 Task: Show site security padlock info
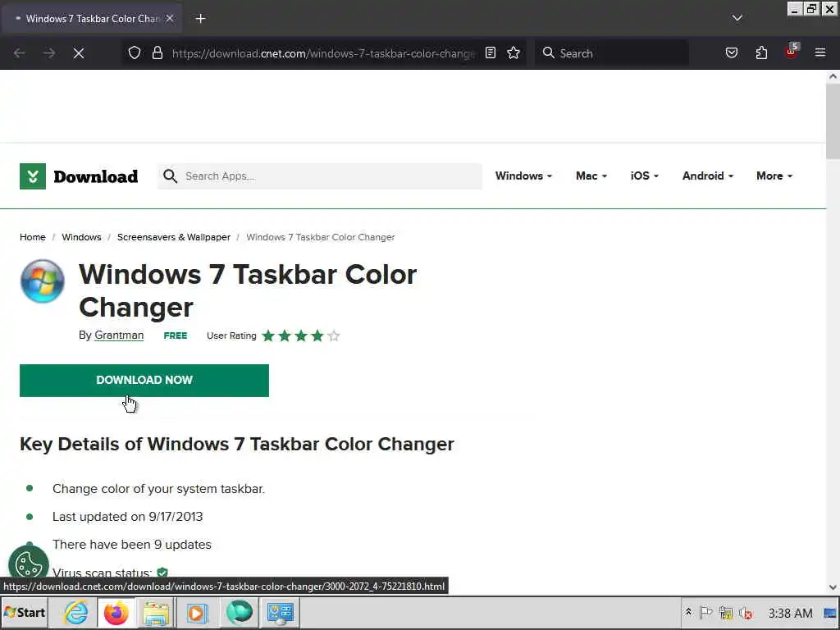click(157, 53)
